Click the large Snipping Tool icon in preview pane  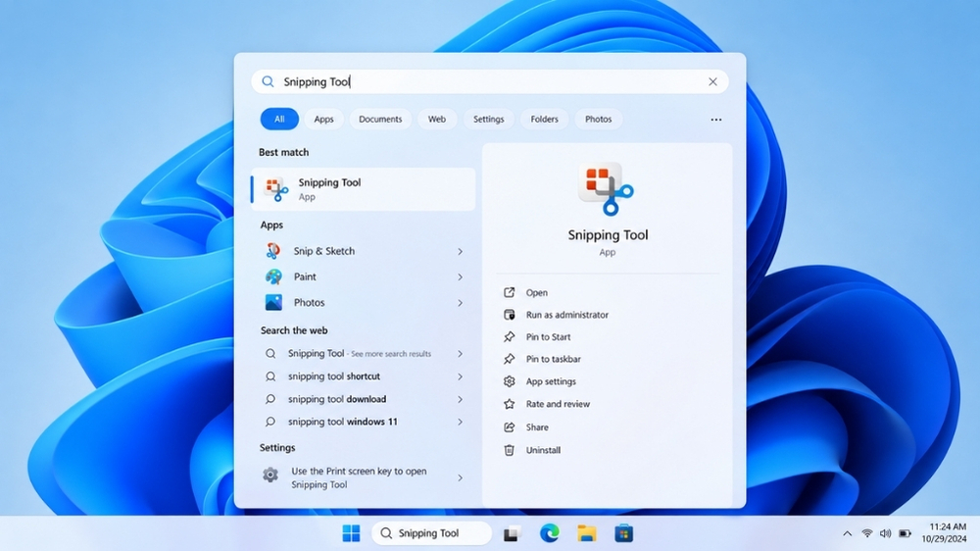(x=607, y=189)
